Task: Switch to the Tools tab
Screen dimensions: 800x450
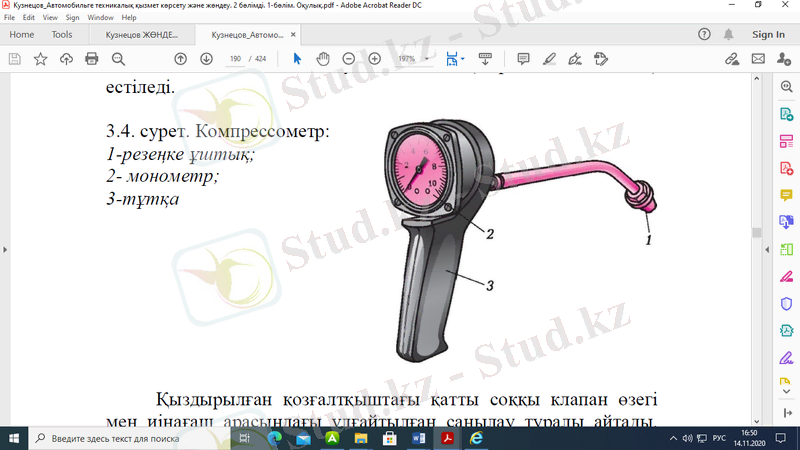Action: point(62,34)
